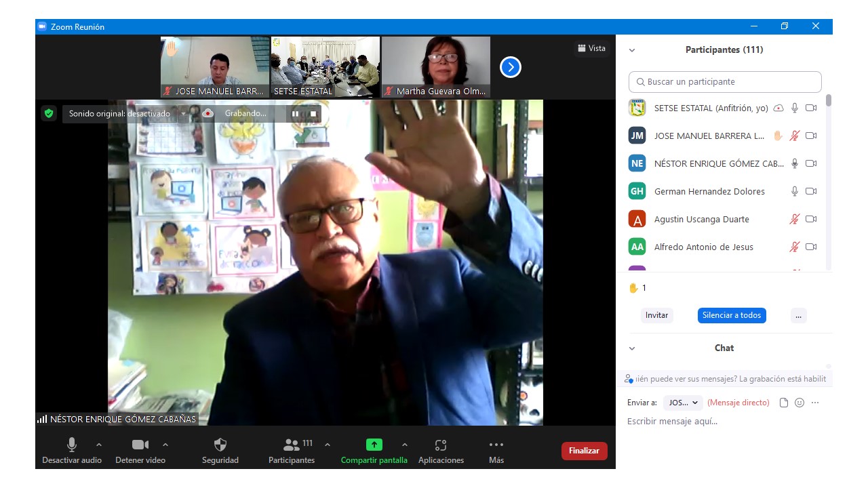Image resolution: width=868 pixels, height=488 pixels.
Task: Click the green meeting security shield icon
Action: pos(48,113)
